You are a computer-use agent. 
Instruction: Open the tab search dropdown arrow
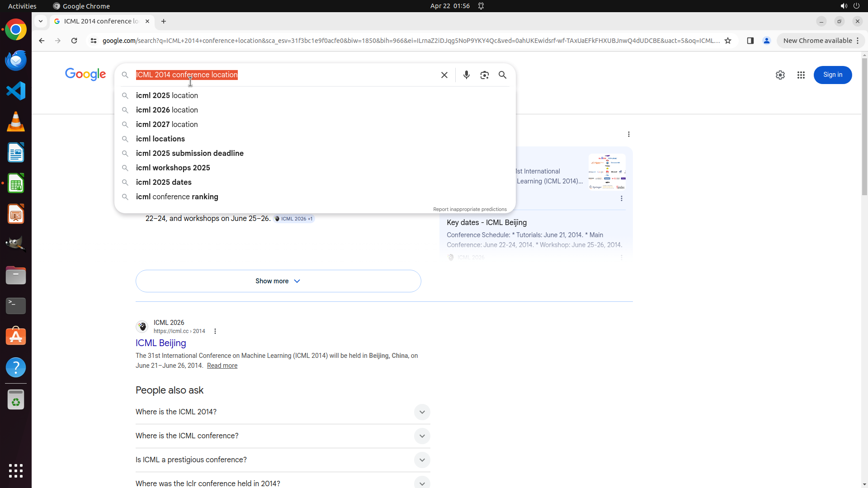(41, 21)
